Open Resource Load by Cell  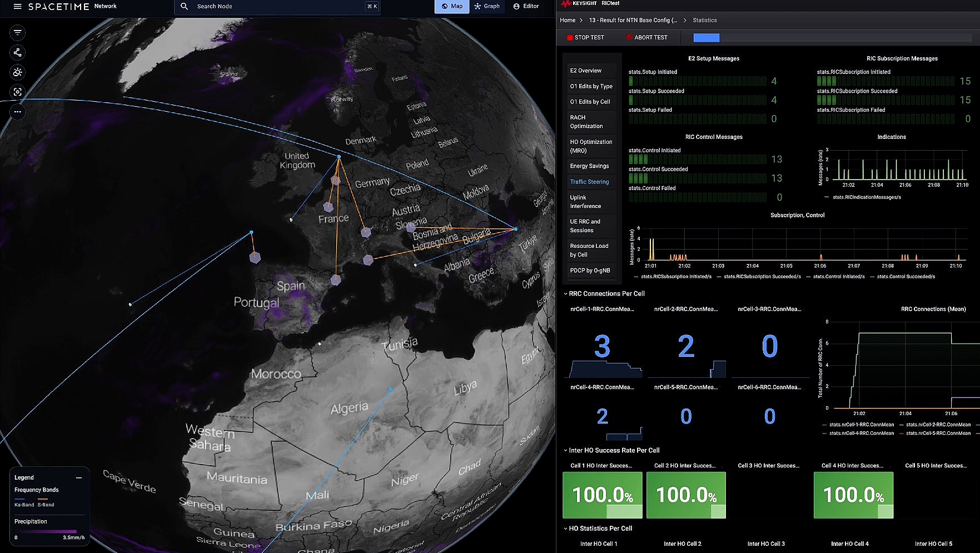591,250
